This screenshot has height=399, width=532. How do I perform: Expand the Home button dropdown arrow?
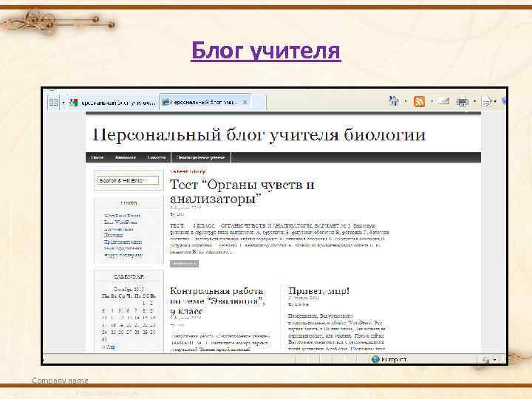[x=406, y=101]
